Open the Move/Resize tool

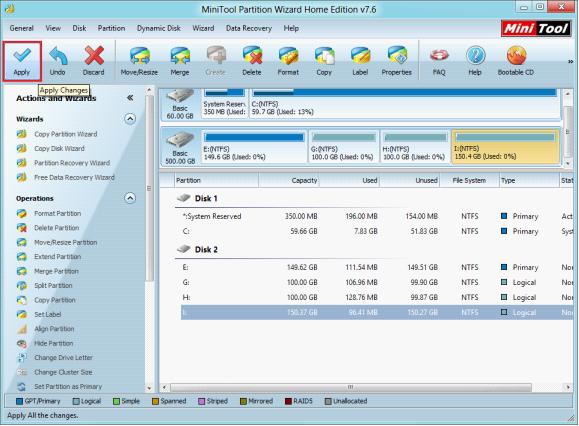(x=139, y=61)
